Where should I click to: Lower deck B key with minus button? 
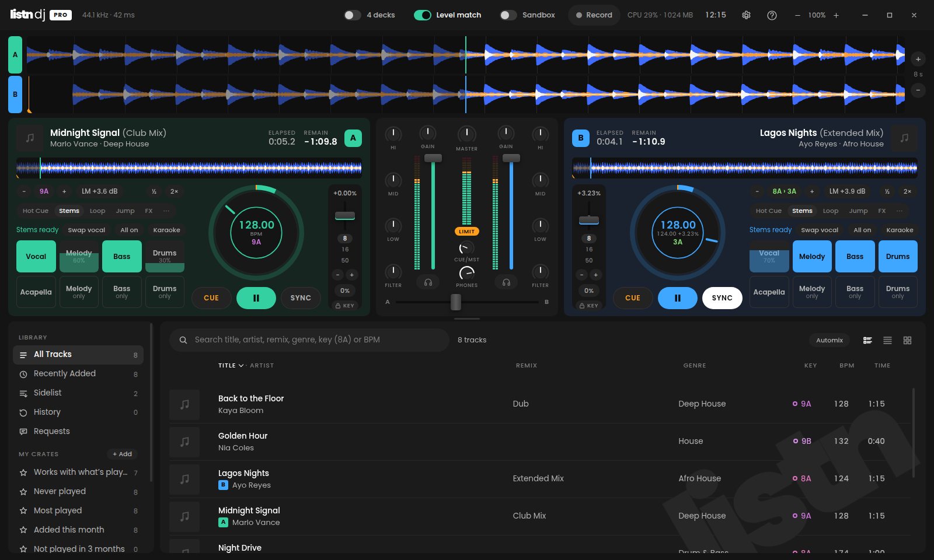(x=757, y=191)
